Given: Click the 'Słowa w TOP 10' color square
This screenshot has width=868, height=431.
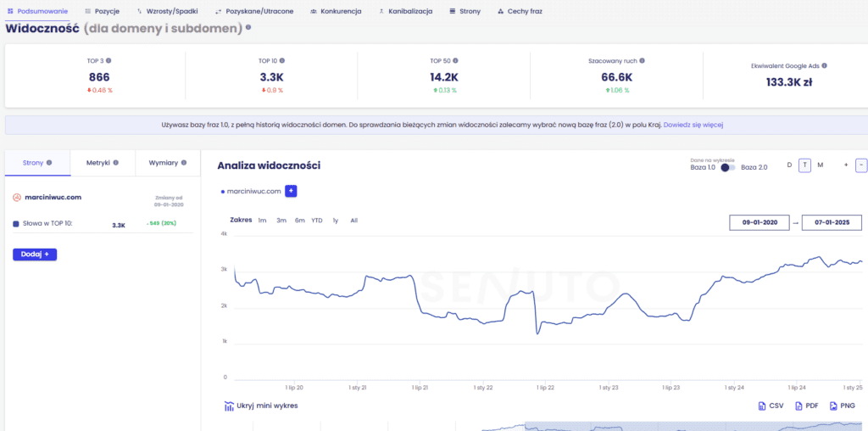Looking at the screenshot, I should pyautogui.click(x=16, y=224).
